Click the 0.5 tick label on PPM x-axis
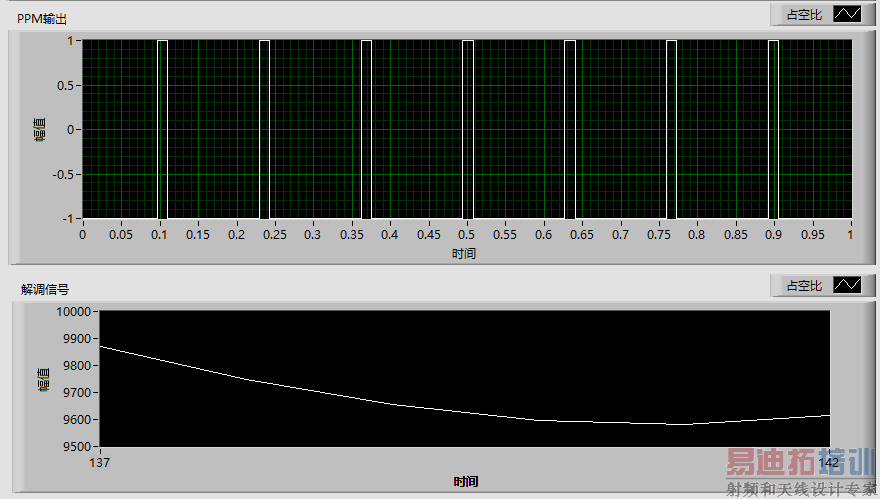880x499 pixels. 466,235
